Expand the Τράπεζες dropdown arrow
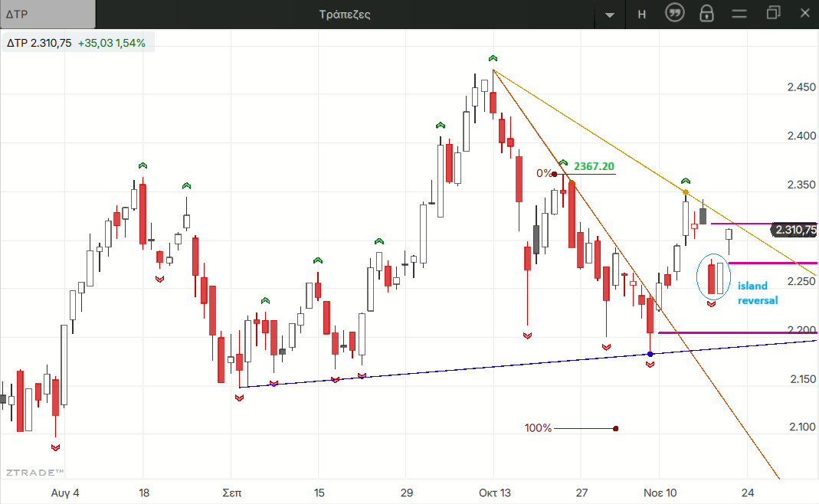The image size is (819, 504). (x=610, y=15)
